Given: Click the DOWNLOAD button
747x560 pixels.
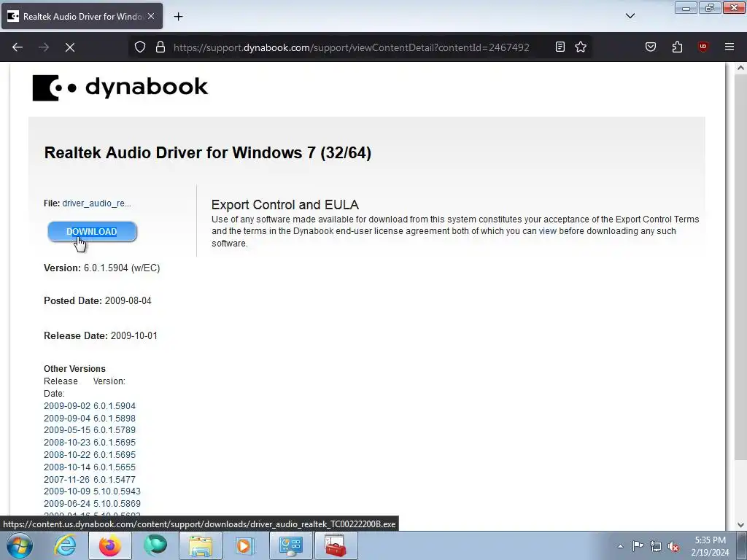Looking at the screenshot, I should click(92, 231).
